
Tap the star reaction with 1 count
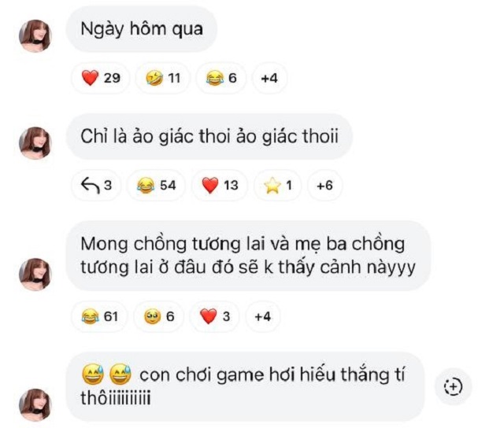pos(278,185)
